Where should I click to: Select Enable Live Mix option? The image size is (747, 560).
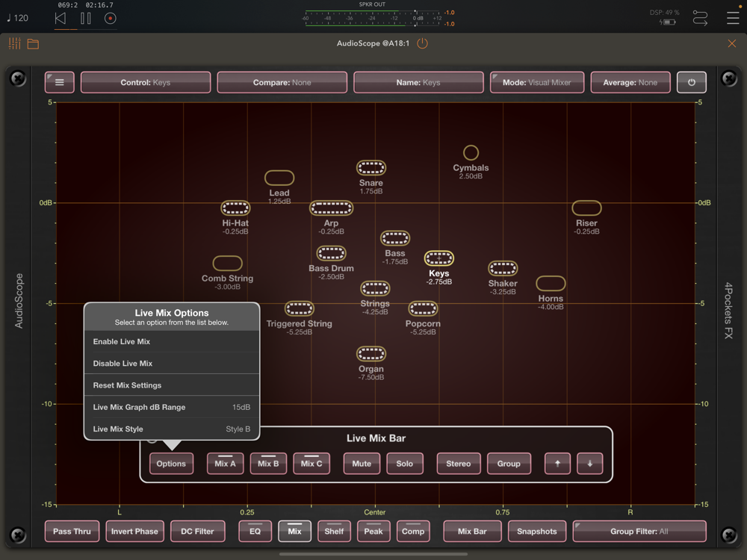[x=172, y=341]
